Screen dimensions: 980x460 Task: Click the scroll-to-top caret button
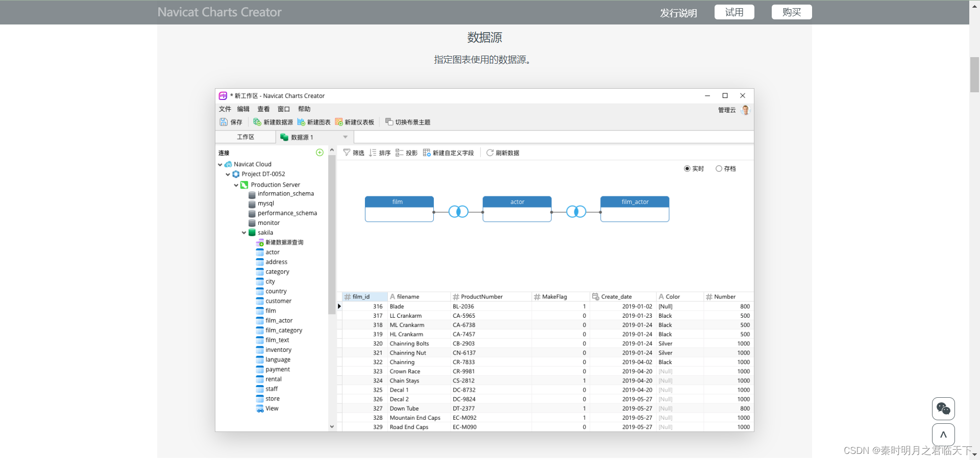point(943,435)
